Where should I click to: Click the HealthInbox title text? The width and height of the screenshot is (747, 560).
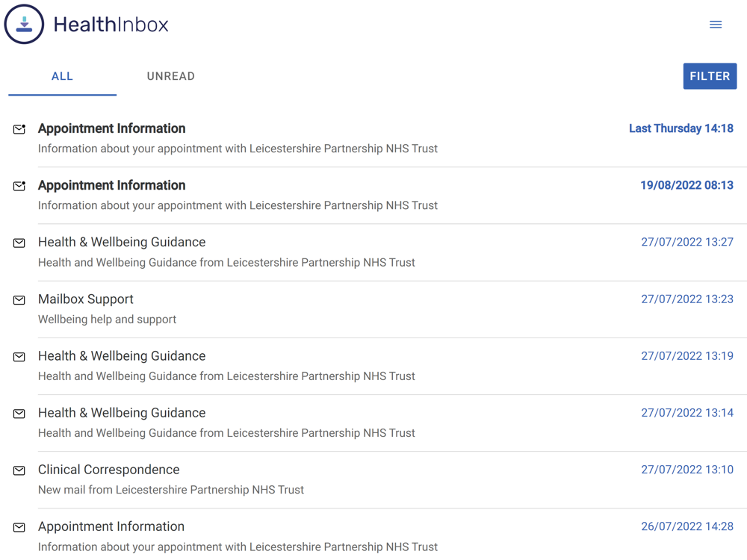coord(111,25)
